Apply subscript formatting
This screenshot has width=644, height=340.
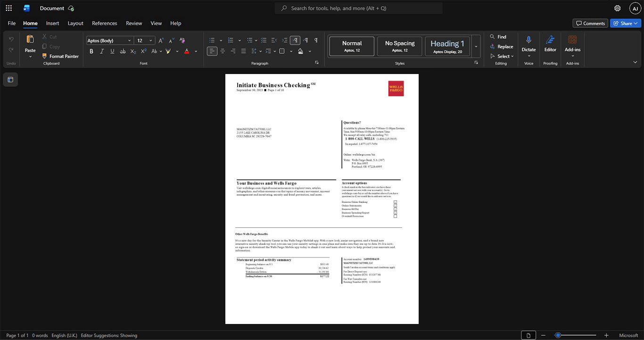click(133, 51)
